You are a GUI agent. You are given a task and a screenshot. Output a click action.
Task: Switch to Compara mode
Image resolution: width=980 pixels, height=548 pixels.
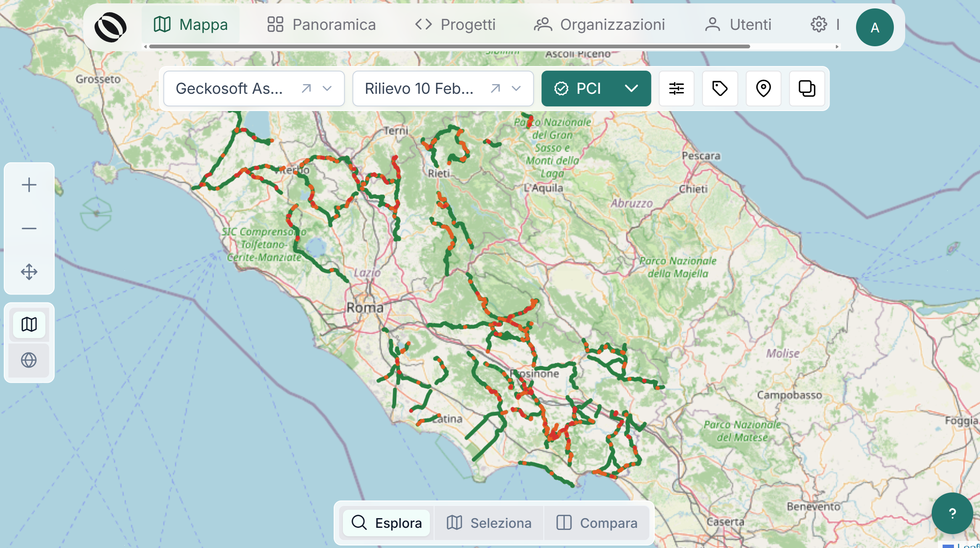(597, 523)
